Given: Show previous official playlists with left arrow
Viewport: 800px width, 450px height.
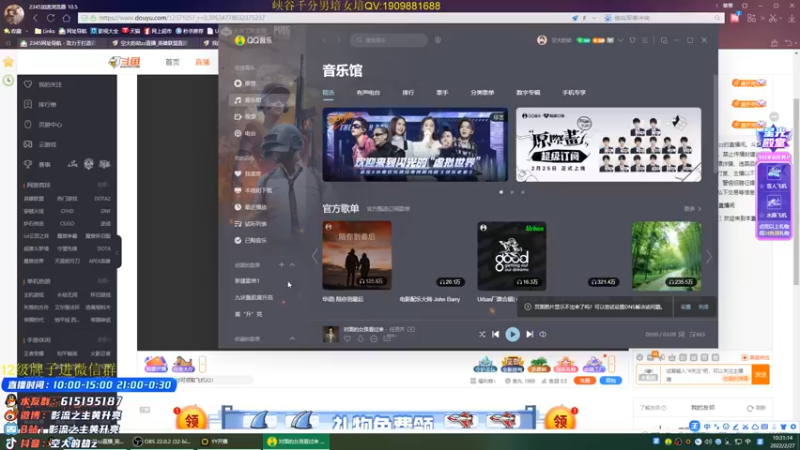Looking at the screenshot, I should point(315,257).
